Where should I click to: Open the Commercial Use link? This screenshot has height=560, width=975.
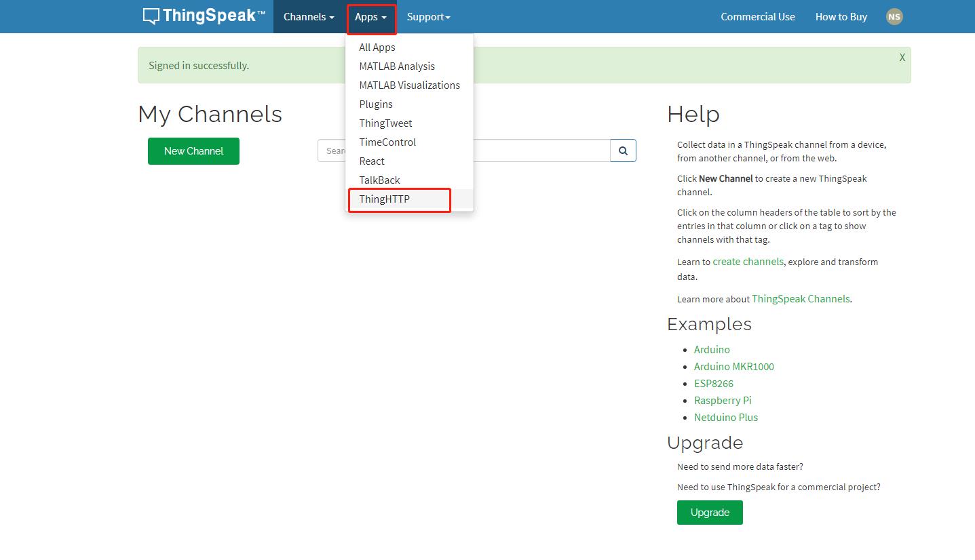coord(757,17)
